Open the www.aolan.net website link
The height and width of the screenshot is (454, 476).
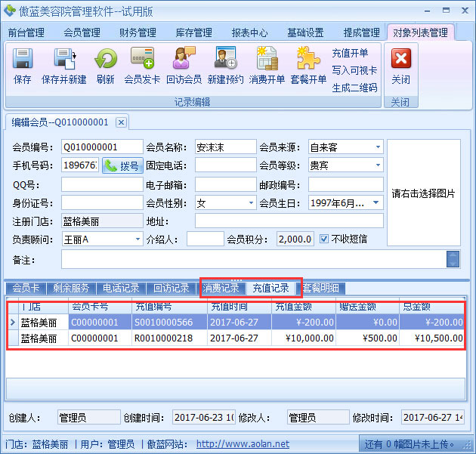243,444
